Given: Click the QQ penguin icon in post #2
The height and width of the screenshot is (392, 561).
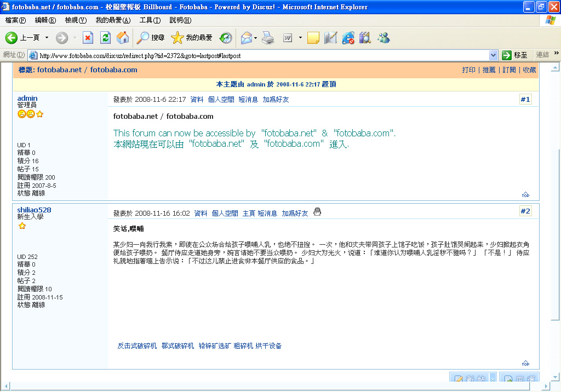Looking at the screenshot, I should coord(317,212).
